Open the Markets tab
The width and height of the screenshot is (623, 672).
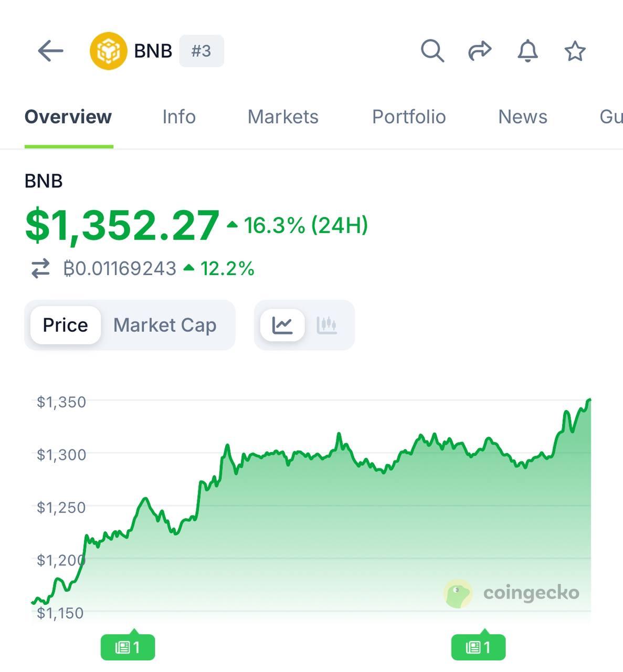[283, 117]
